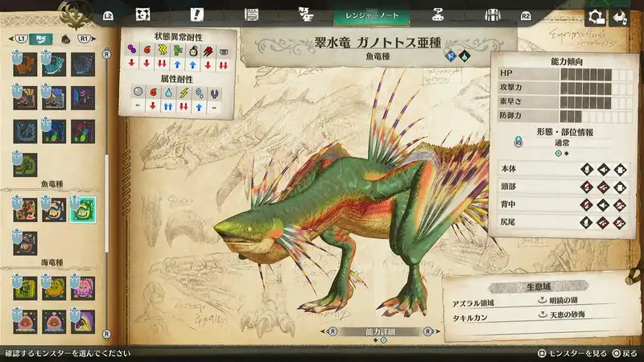Click the monster list scrollbar thumb
644x362 pixels.
click(x=107, y=204)
